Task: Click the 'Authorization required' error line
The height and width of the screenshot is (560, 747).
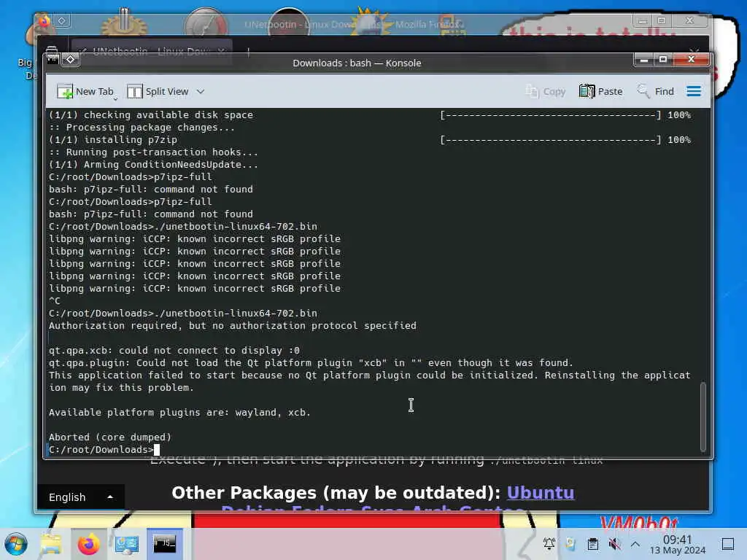Action: pos(233,326)
